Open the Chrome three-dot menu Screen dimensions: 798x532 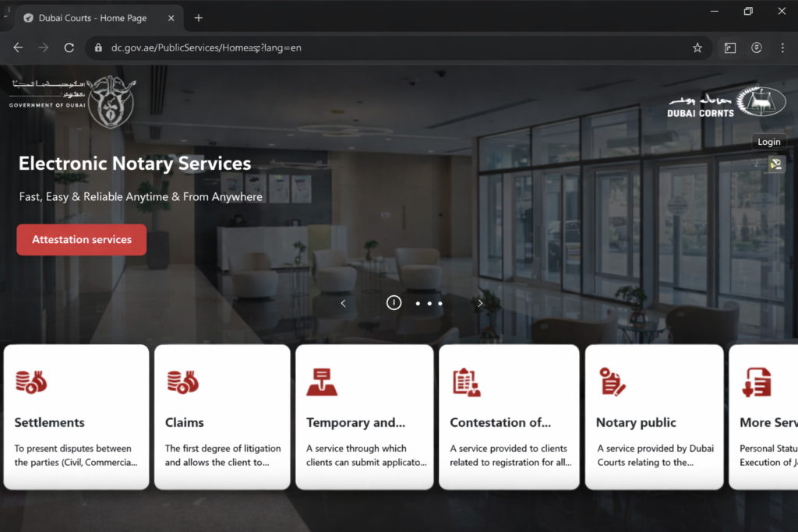[782, 48]
